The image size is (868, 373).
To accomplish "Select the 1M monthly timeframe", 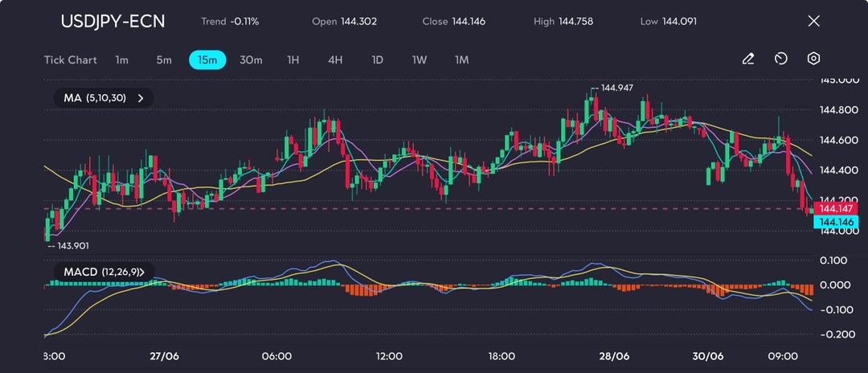I will pos(461,60).
